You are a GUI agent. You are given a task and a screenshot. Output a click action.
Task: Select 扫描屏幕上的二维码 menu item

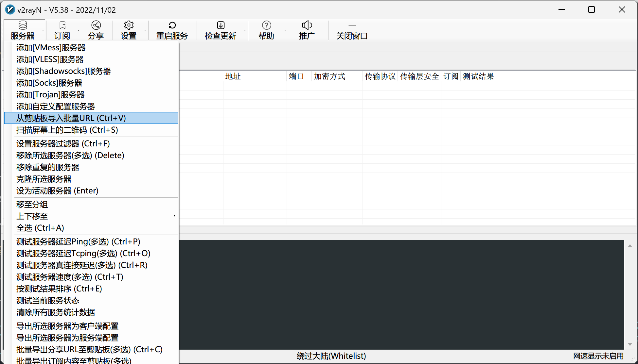click(67, 130)
